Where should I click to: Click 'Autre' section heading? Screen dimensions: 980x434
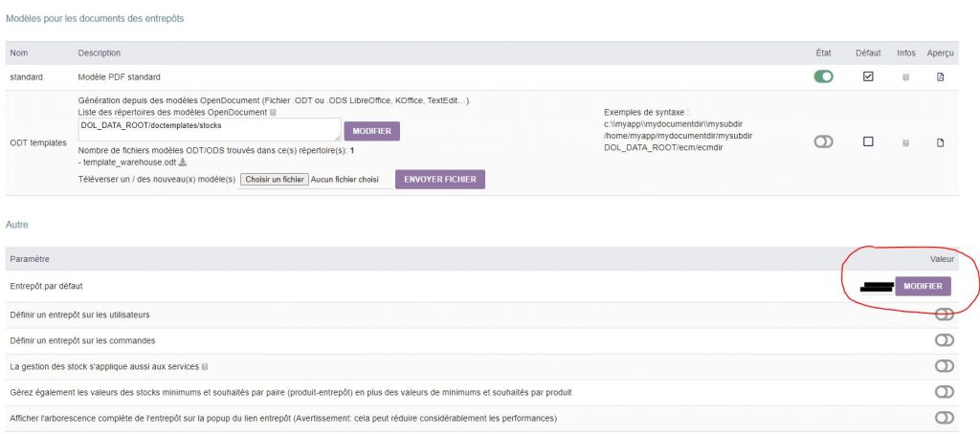pos(16,225)
